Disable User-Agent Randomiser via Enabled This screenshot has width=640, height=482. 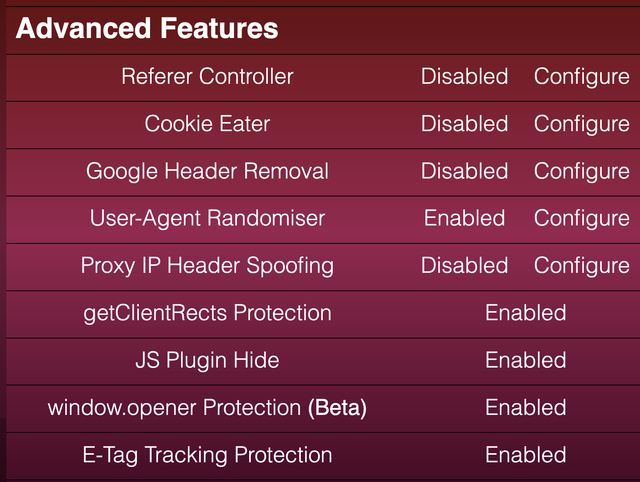click(464, 218)
